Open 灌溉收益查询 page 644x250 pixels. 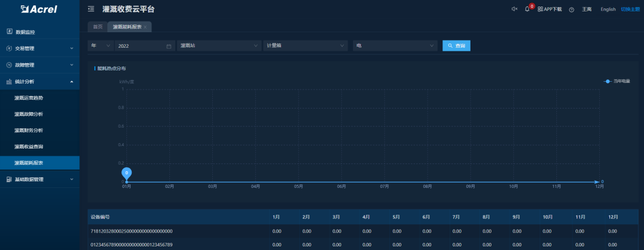coord(39,146)
